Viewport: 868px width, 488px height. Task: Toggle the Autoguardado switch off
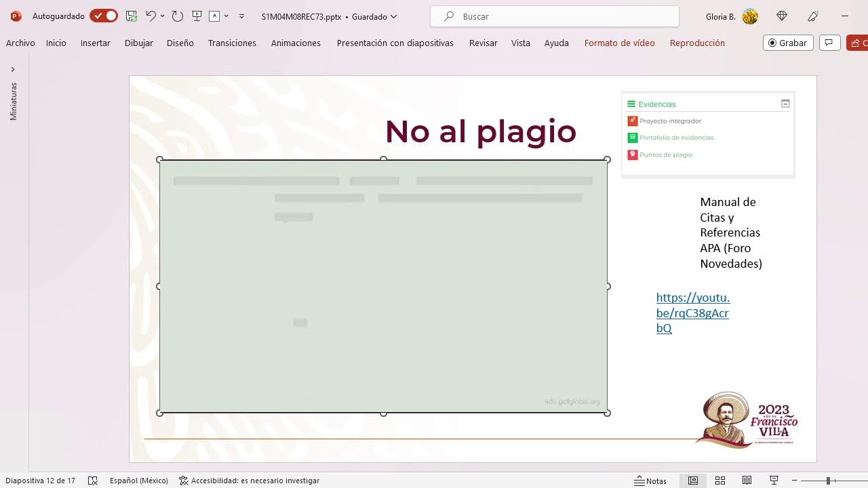click(104, 16)
